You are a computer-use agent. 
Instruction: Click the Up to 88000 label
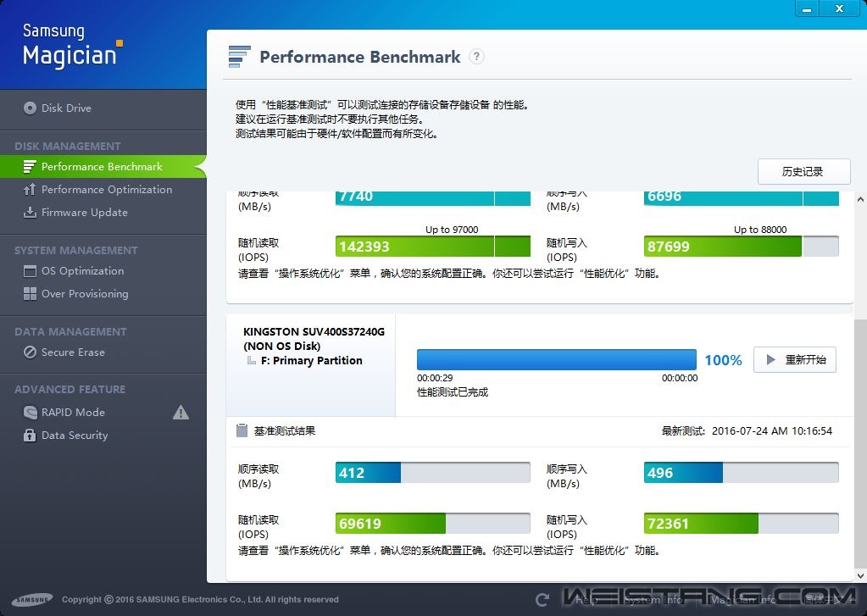pyautogui.click(x=760, y=230)
